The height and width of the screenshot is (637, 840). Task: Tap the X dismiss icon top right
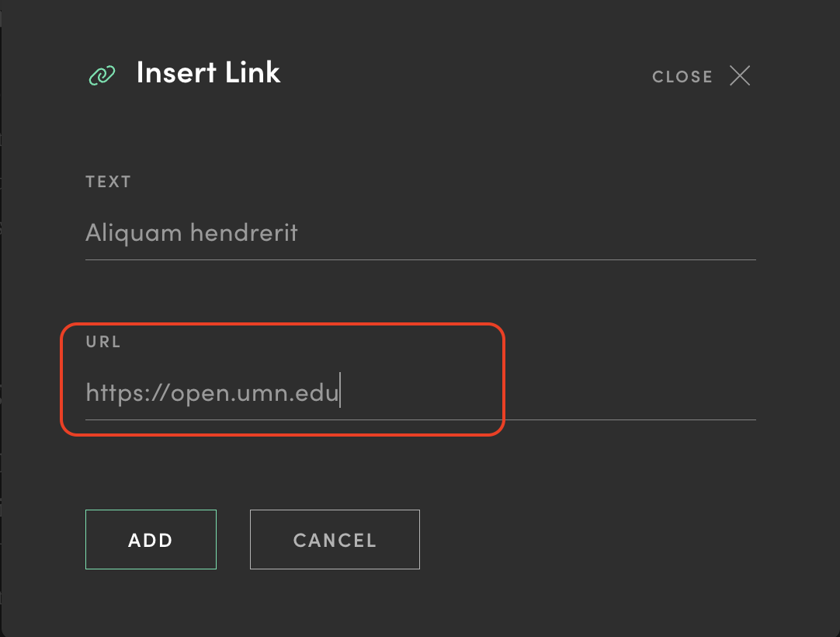(x=739, y=76)
